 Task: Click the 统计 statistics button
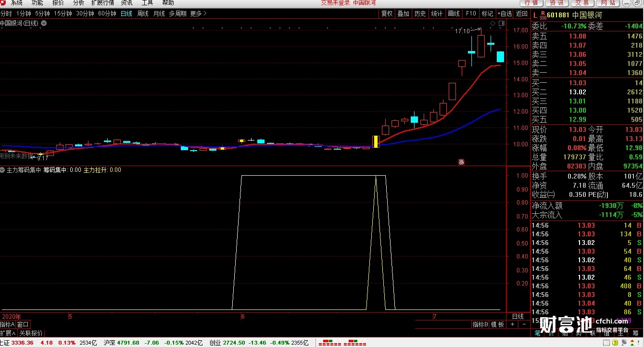coord(437,13)
